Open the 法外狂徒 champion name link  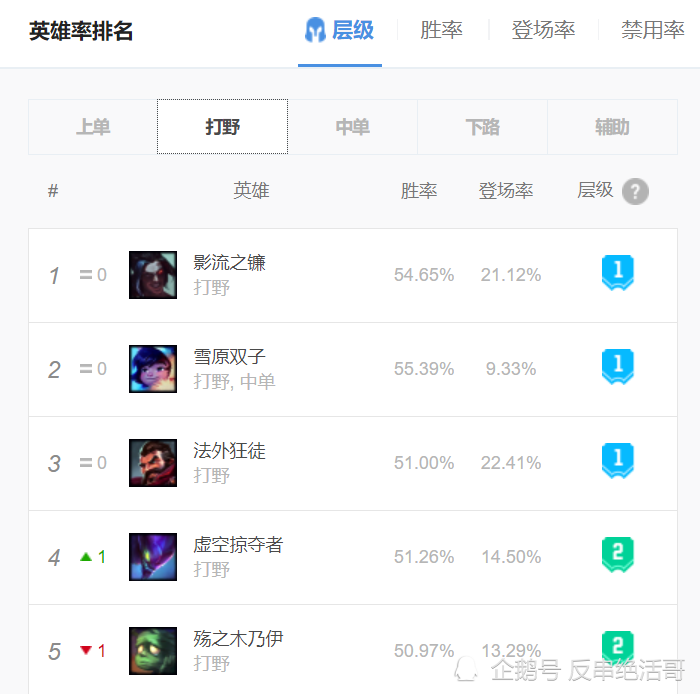(x=229, y=451)
